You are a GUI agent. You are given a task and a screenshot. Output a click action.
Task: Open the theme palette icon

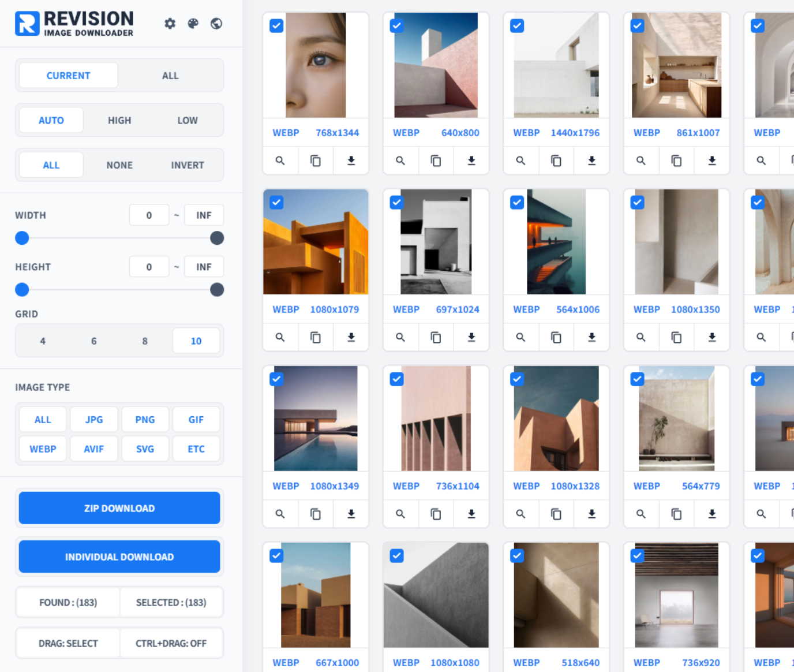[x=193, y=24]
